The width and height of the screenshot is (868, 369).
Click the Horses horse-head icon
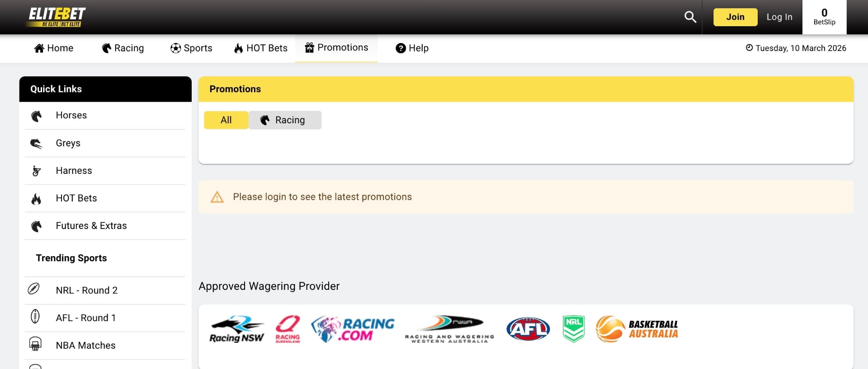[x=36, y=116]
